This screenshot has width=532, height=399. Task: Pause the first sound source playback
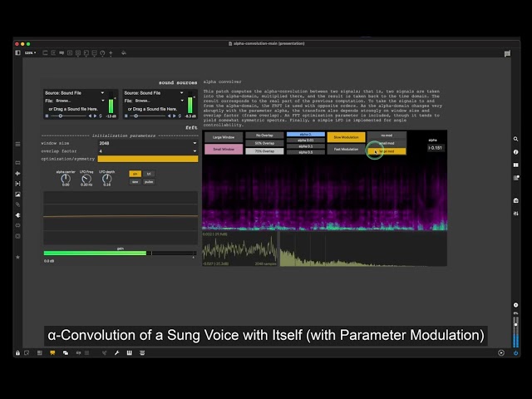(x=47, y=116)
